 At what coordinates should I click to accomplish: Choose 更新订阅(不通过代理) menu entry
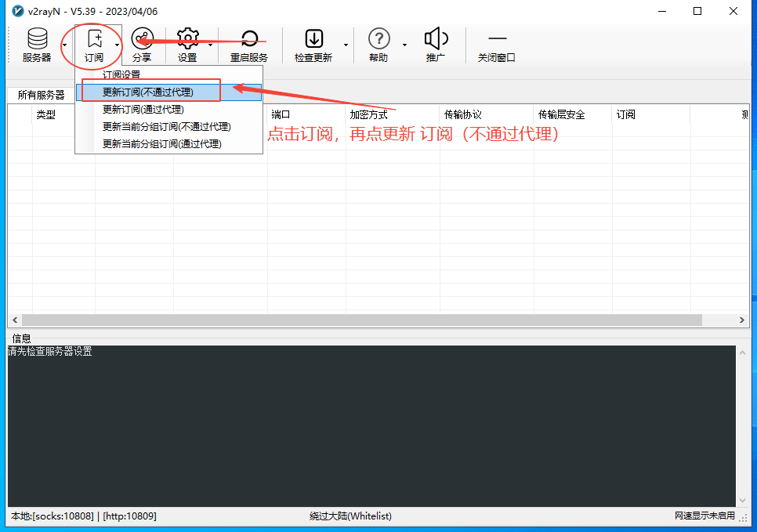tap(148, 92)
